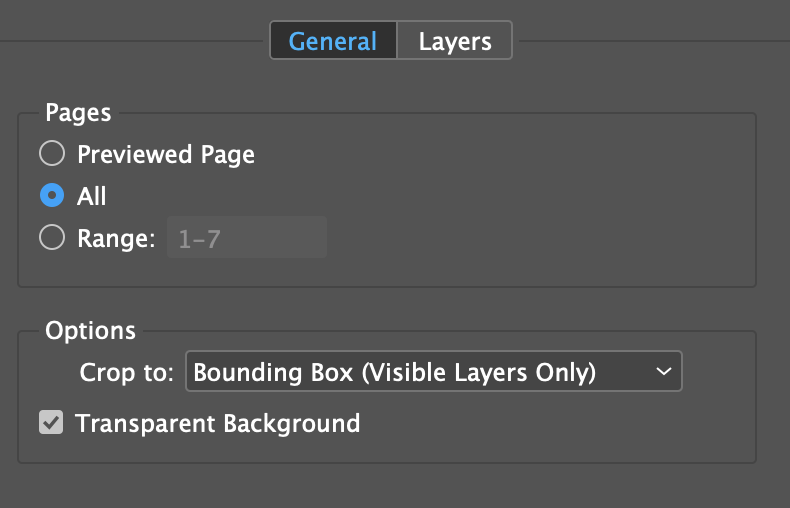The width and height of the screenshot is (790, 508).
Task: Click the blank dialog area below Options
Action: coord(395,486)
